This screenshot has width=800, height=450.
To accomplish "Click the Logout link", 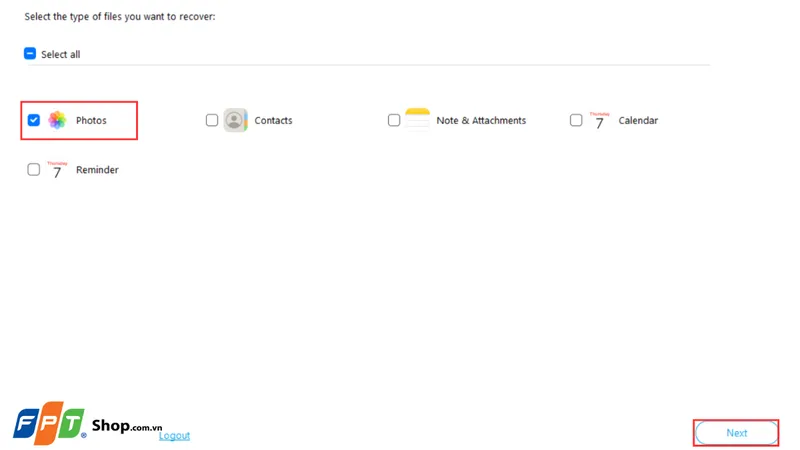I will point(174,436).
